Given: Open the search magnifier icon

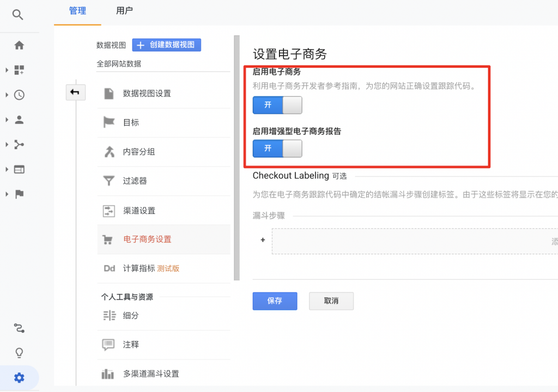Looking at the screenshot, I should tap(18, 15).
